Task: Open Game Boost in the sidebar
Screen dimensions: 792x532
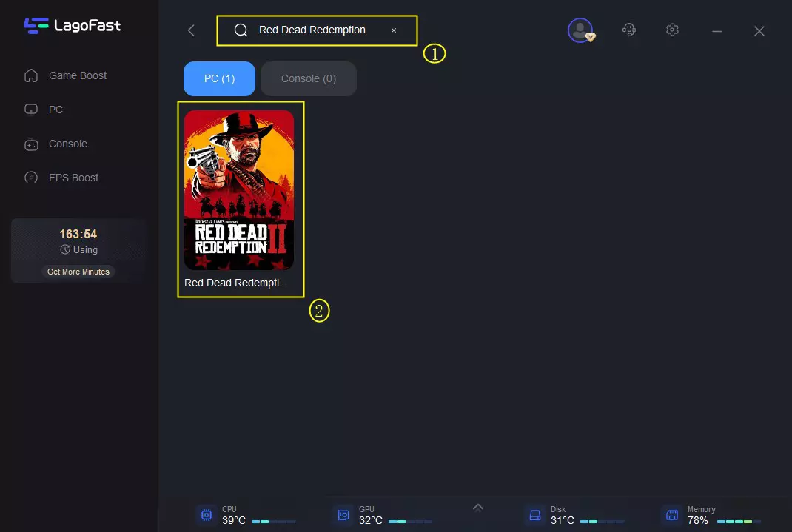Action: point(66,75)
